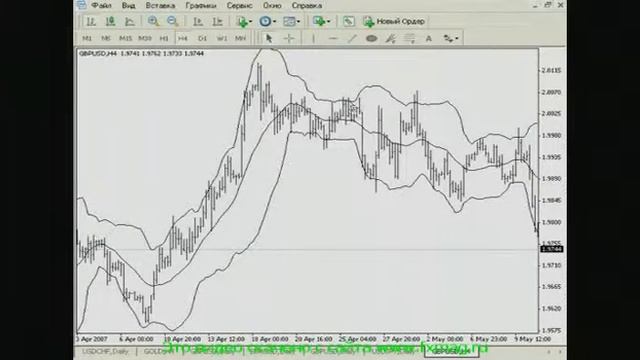Open the Файл menu
Image resolution: width=640 pixels, height=360 pixels.
pyautogui.click(x=101, y=6)
